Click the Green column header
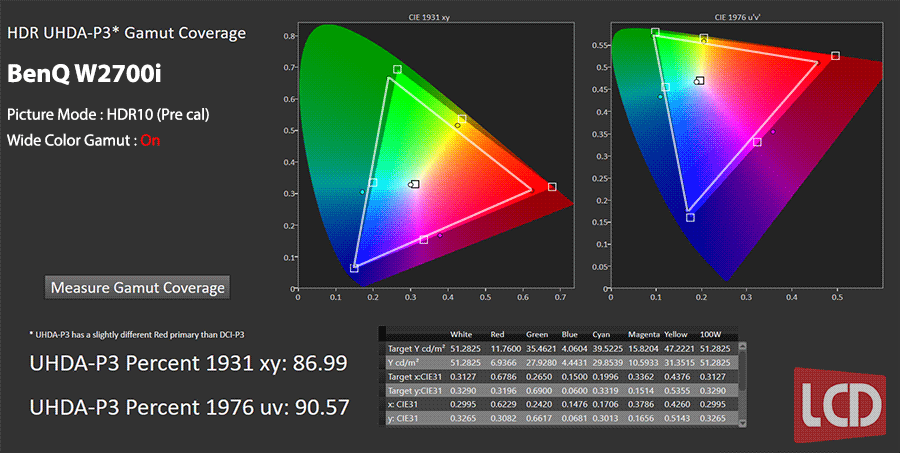The height and width of the screenshot is (453, 900). coord(537,334)
